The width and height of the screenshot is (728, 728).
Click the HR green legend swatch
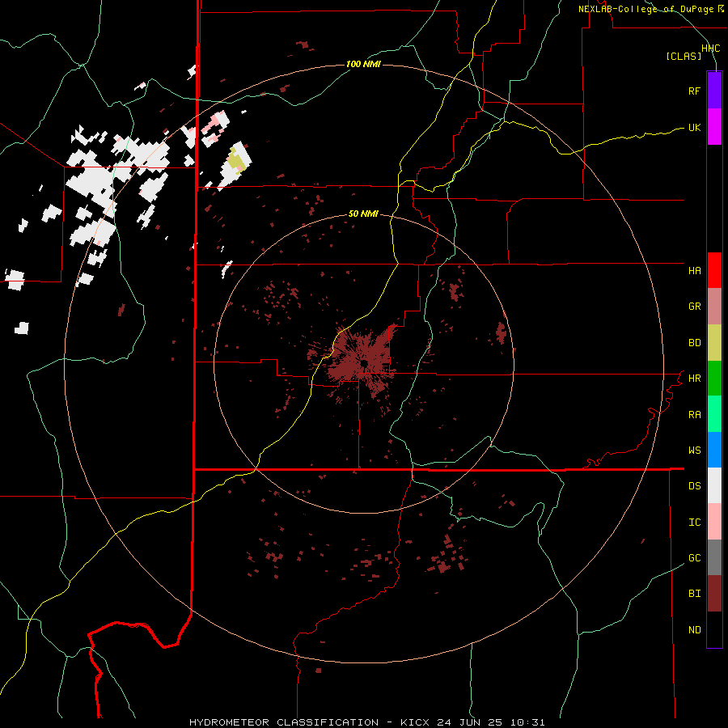click(714, 379)
